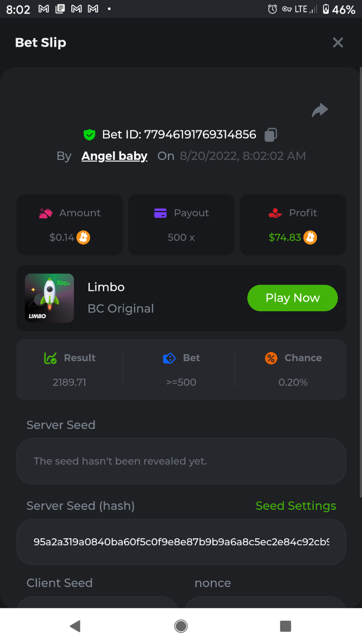Copy the Bet ID using copy icon
This screenshot has height=644, width=362.
click(x=271, y=135)
